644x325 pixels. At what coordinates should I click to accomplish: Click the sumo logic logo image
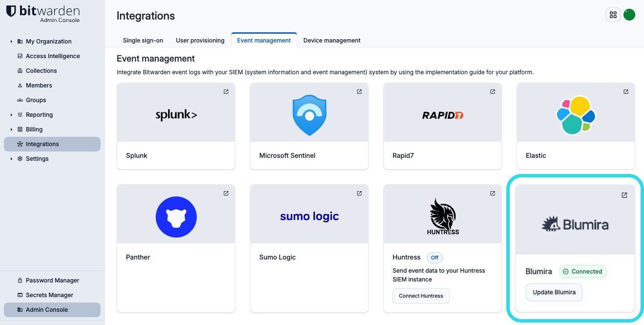click(x=310, y=217)
